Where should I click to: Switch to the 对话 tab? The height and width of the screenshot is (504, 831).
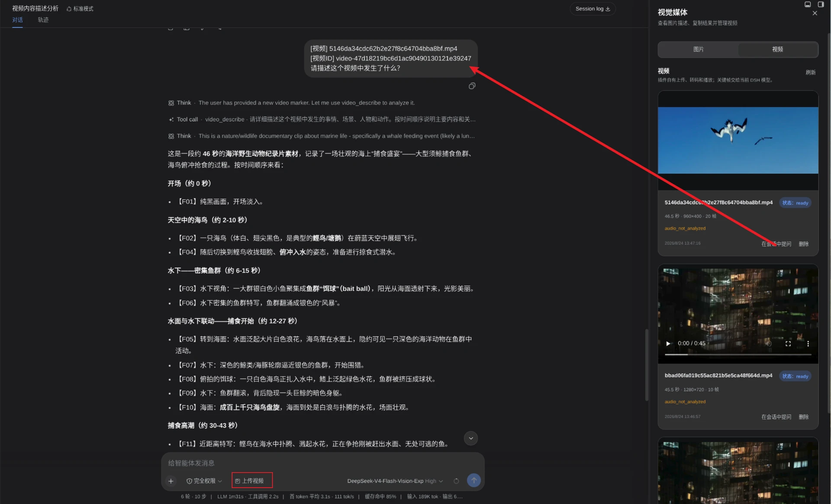point(17,20)
